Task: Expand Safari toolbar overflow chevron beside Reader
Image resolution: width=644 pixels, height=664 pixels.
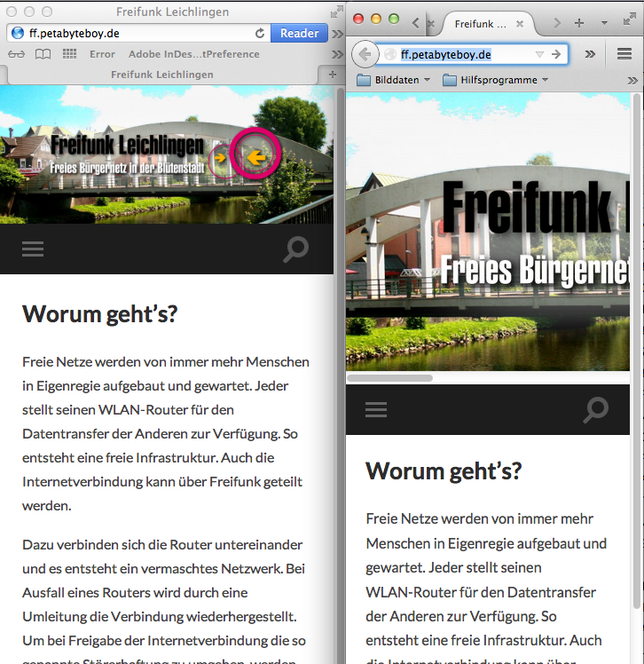Action: [337, 34]
